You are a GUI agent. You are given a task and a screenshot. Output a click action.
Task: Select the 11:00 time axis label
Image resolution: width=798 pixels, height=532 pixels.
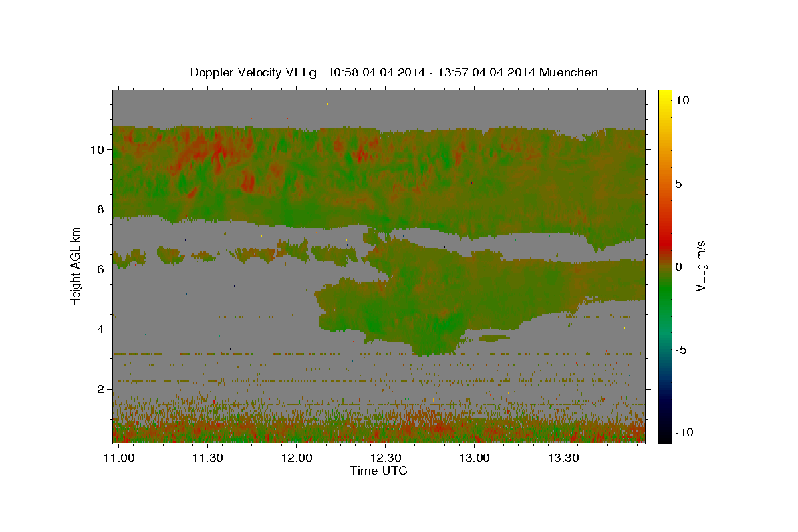pos(118,458)
